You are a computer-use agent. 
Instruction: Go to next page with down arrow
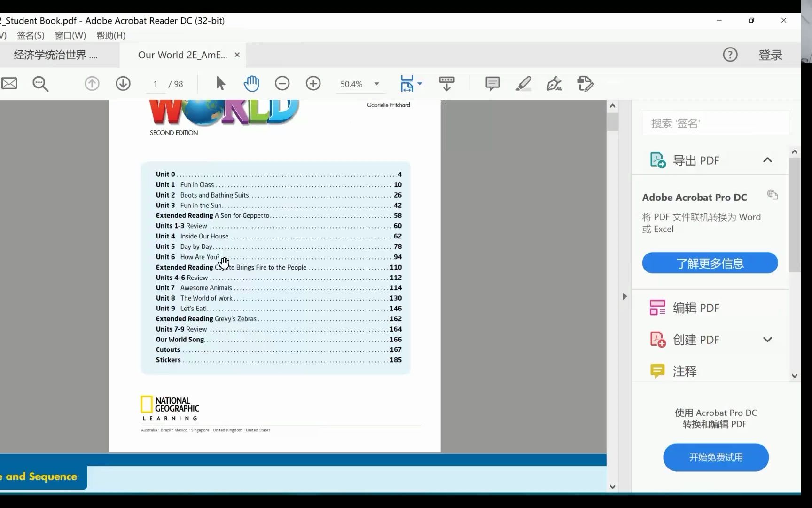point(123,84)
